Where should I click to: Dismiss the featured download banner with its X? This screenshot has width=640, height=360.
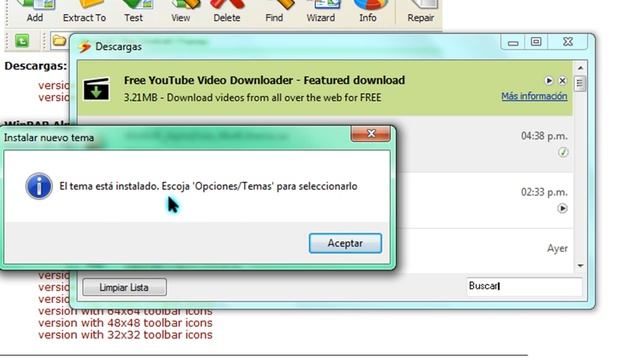562,80
